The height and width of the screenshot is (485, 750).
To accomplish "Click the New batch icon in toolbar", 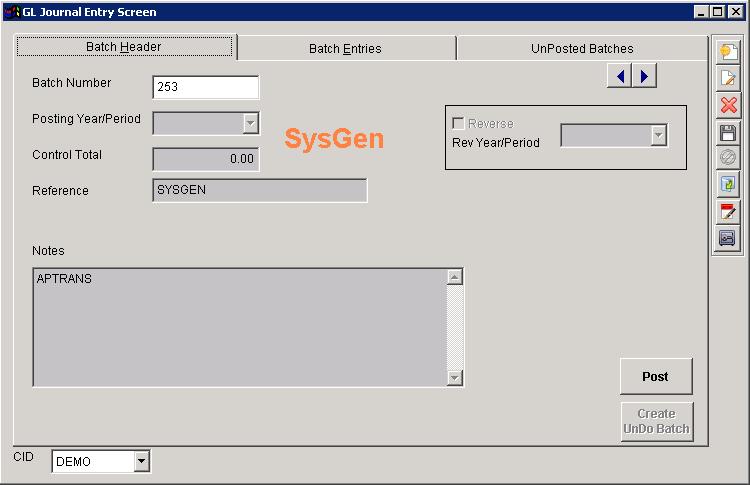I will 728,52.
